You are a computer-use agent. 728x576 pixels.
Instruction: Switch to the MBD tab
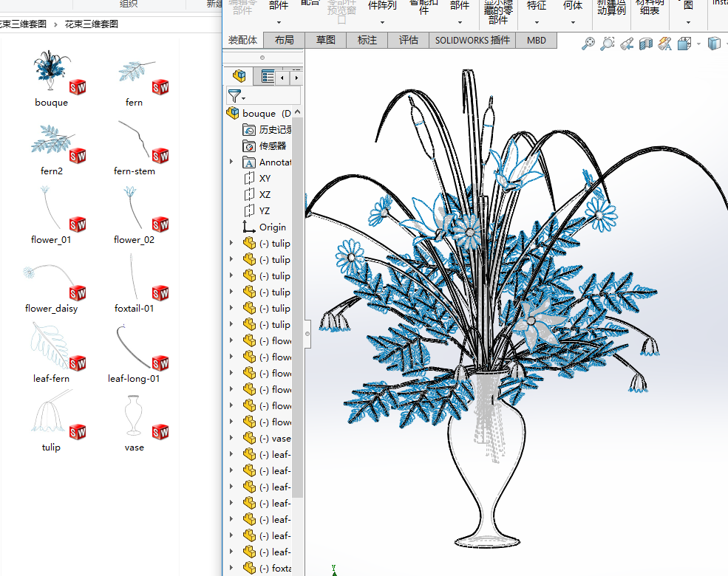(537, 40)
